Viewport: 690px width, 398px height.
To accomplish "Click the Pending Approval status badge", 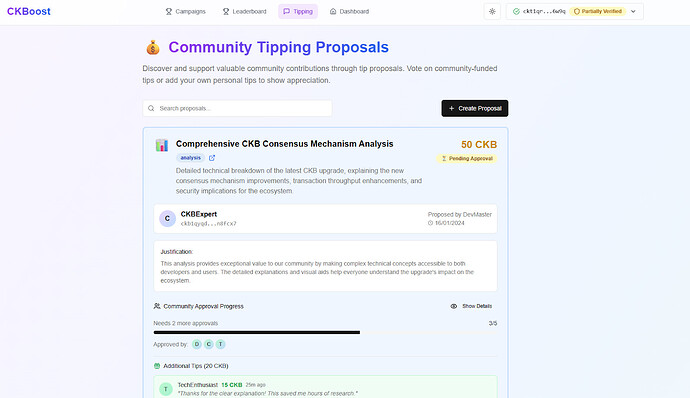I will click(466, 158).
